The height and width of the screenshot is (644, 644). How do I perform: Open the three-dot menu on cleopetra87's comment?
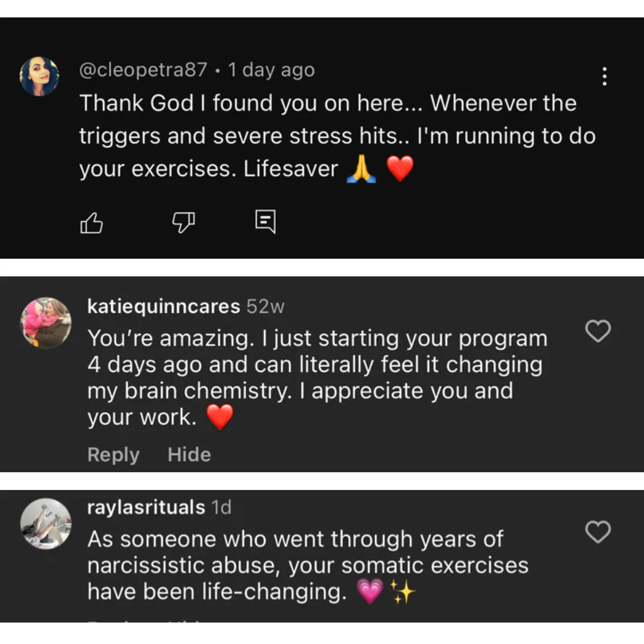coord(605,76)
